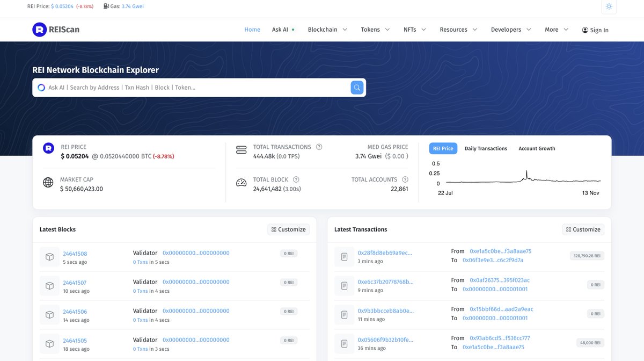
Task: Open transaction 0x05606f9b32b10fe link
Action: point(385,340)
